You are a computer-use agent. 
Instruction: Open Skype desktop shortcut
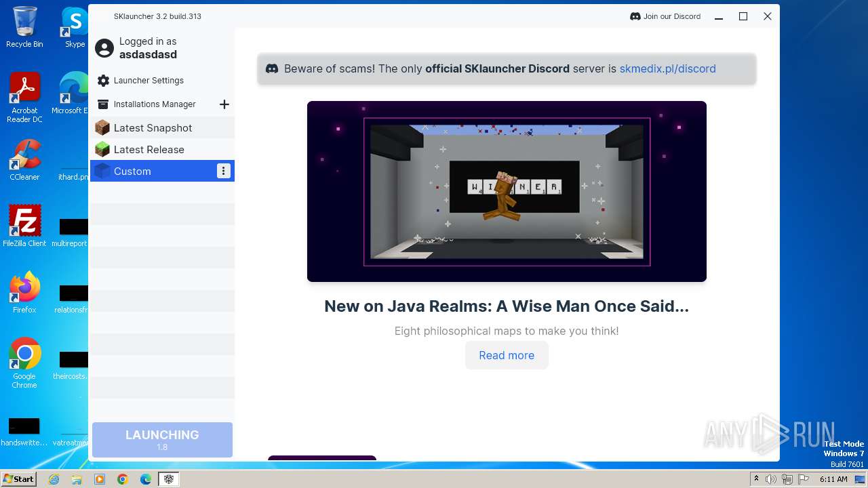75,27
